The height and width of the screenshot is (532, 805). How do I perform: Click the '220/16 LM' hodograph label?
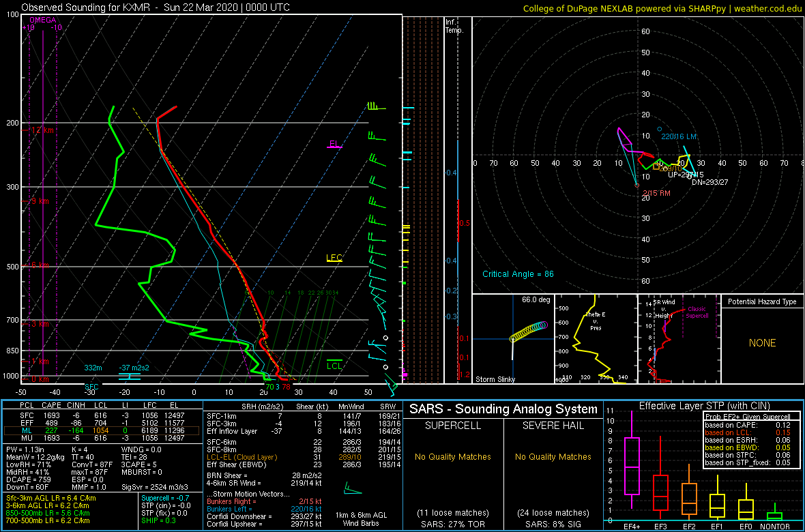[x=679, y=136]
